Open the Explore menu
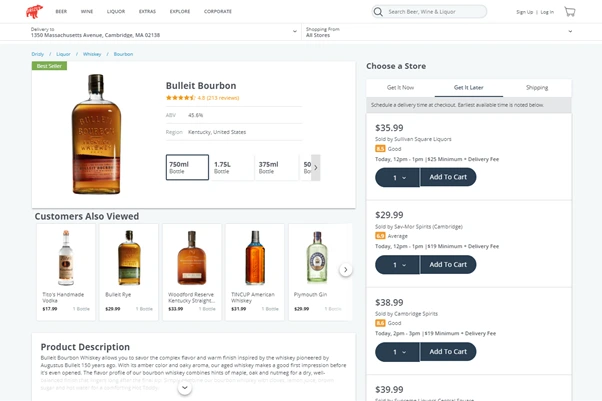This screenshot has width=602, height=401. (x=180, y=12)
